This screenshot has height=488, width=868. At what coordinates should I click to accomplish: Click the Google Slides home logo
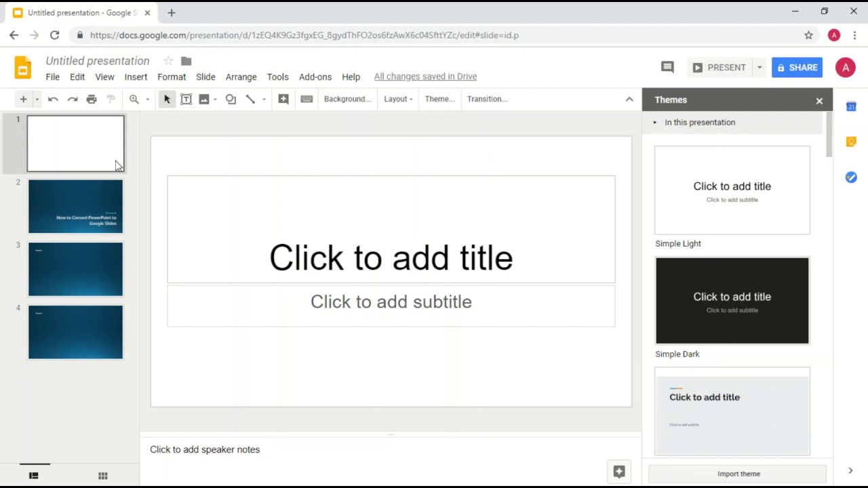click(x=22, y=68)
